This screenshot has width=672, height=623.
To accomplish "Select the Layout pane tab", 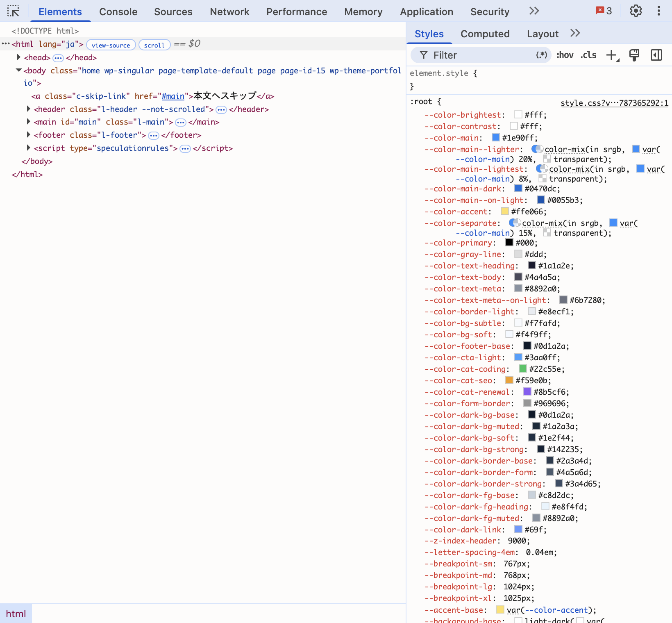I will click(x=543, y=34).
